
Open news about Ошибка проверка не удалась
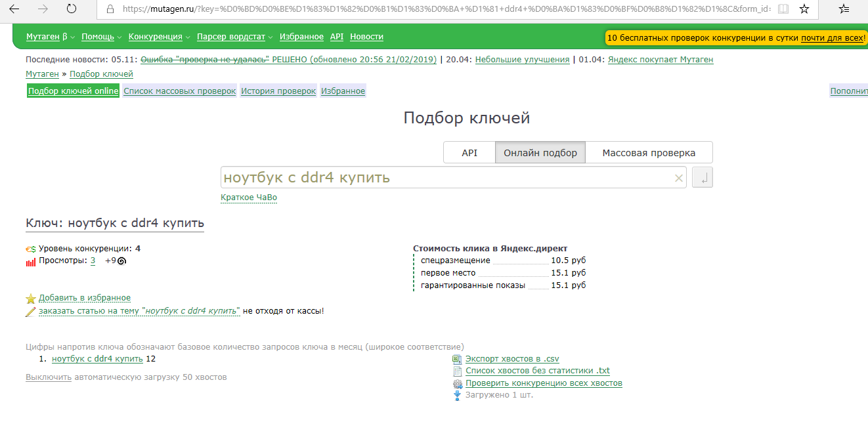click(289, 60)
